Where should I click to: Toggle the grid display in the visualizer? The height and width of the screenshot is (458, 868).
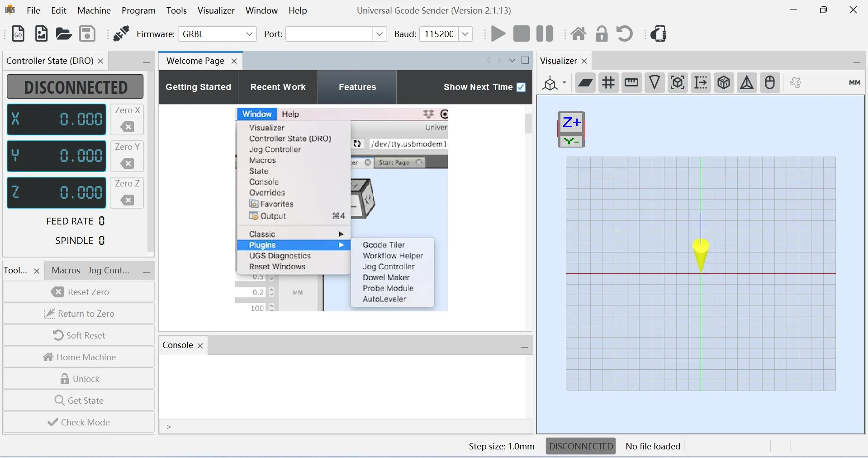(608, 83)
